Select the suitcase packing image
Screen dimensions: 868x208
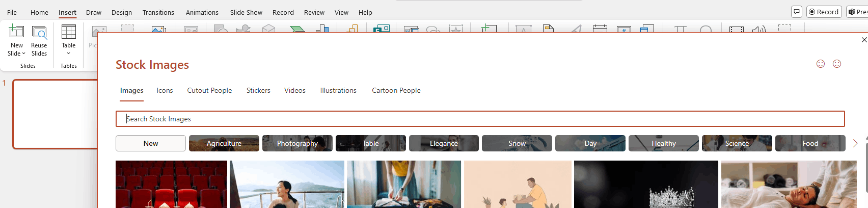pyautogui.click(x=404, y=184)
